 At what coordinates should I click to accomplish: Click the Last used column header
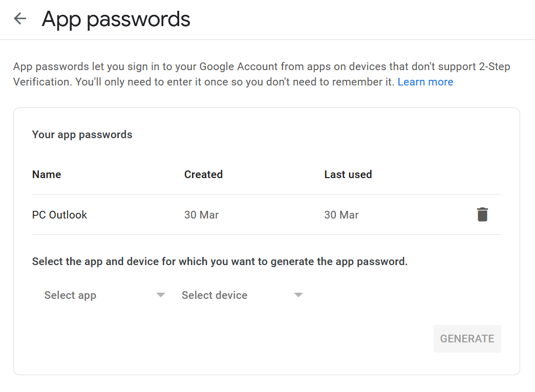point(348,174)
